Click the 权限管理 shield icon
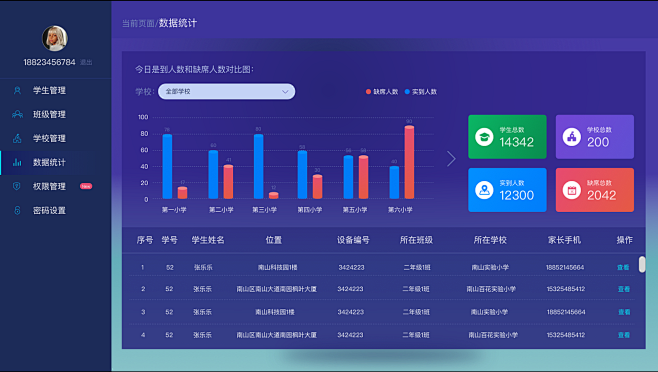658x372 pixels. (17, 186)
